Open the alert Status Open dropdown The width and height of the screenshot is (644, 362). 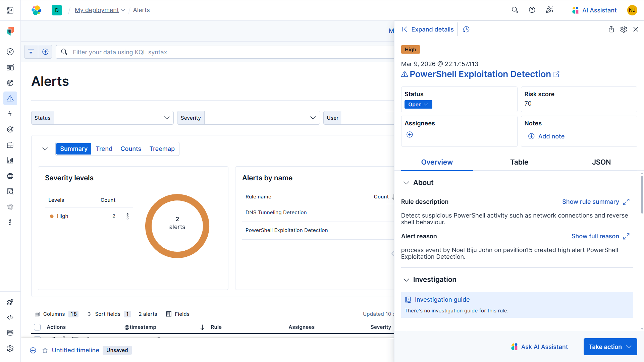point(418,105)
